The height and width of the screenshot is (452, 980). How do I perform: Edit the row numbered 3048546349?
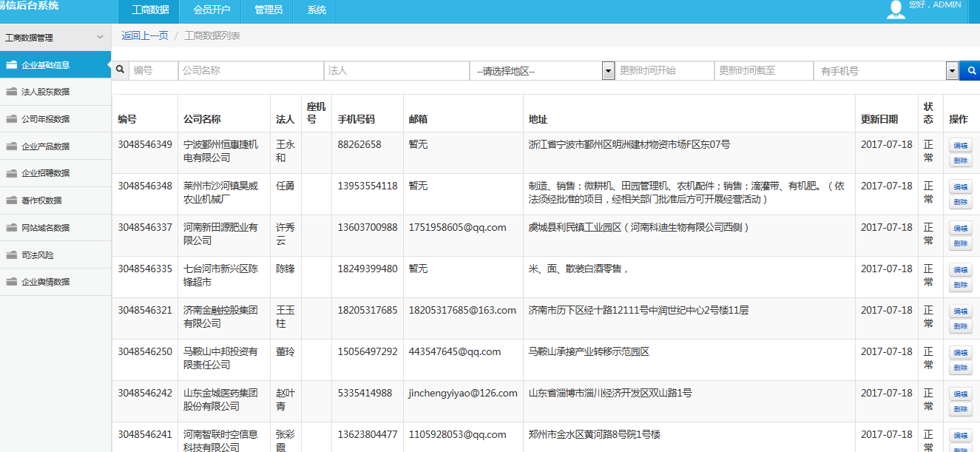[960, 146]
